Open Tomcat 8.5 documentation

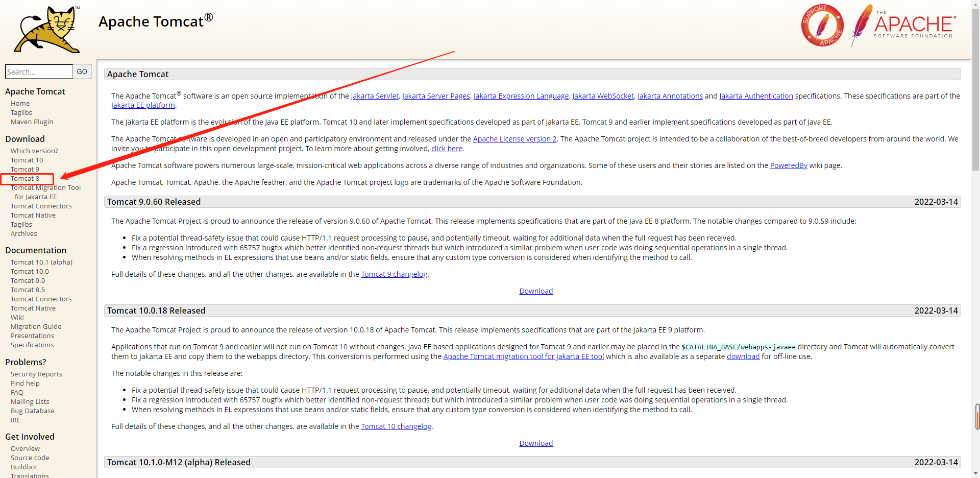(x=28, y=290)
